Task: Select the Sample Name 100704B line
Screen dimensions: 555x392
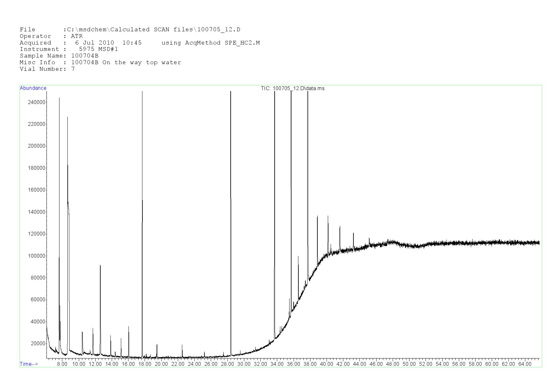Action: [59, 56]
